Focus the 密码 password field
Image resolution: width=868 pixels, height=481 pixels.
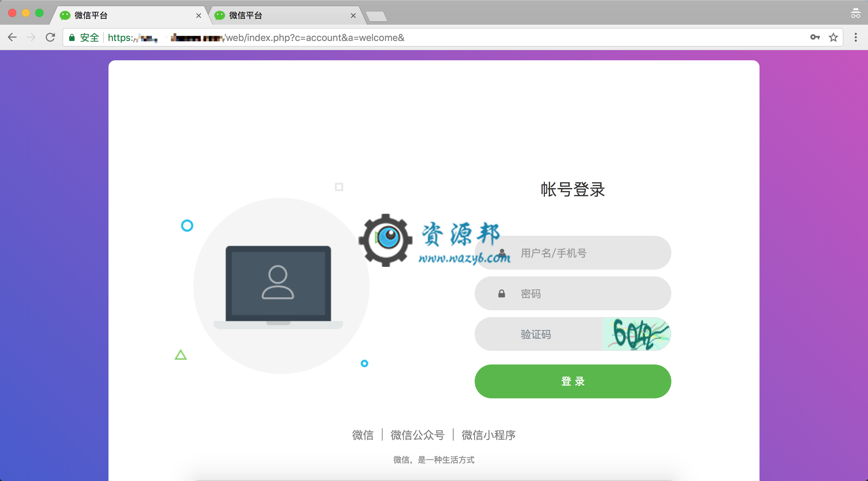[x=573, y=293]
